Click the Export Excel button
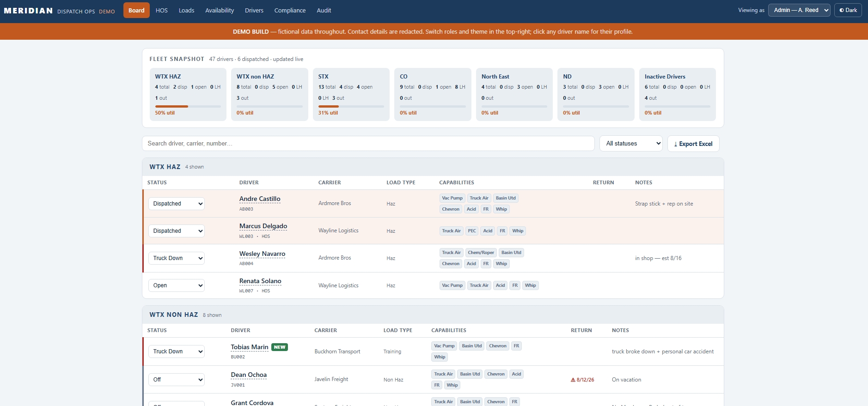 [693, 144]
